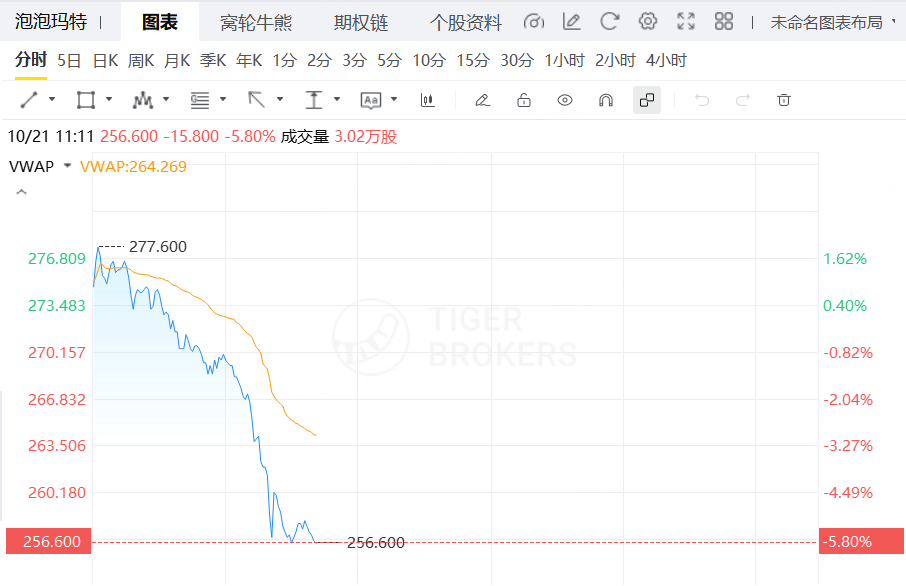Refresh the chart with reload icon
Image resolution: width=906 pixels, height=586 pixels.
(609, 22)
